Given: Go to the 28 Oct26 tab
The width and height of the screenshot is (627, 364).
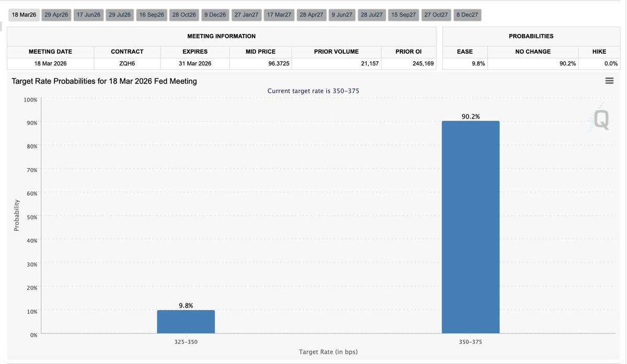Looking at the screenshot, I should (x=184, y=15).
